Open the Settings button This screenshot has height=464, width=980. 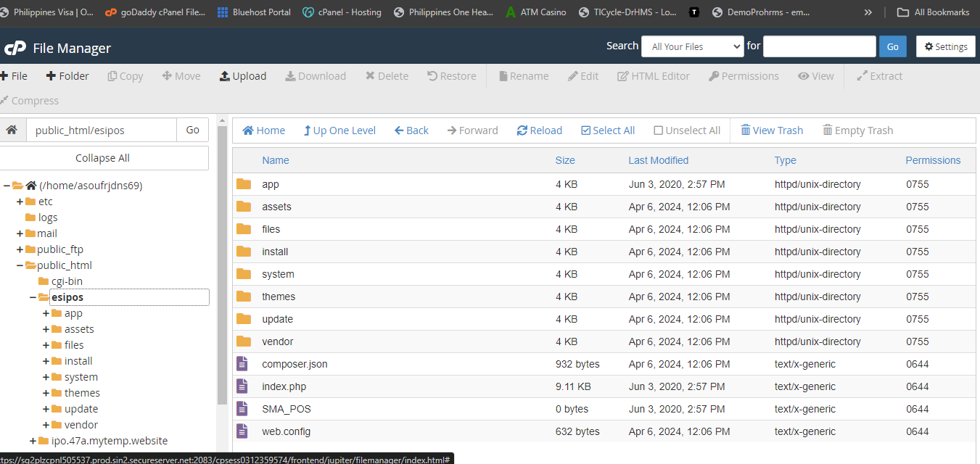946,46
